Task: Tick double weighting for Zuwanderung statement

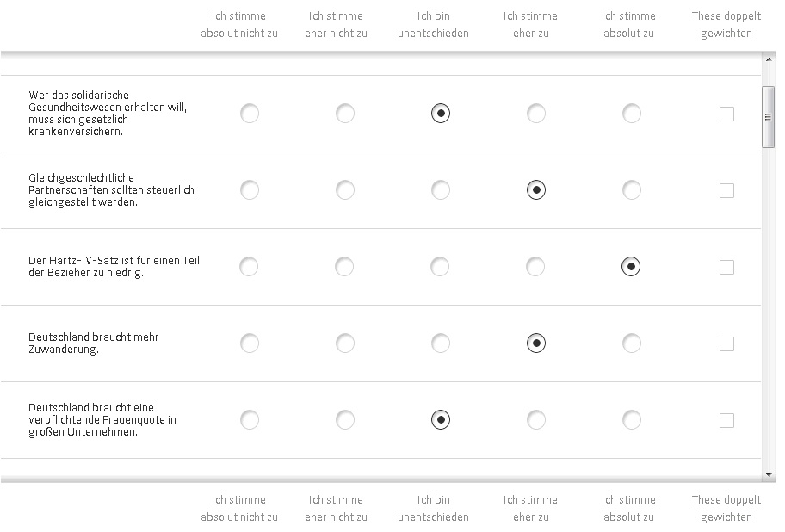Action: point(726,343)
